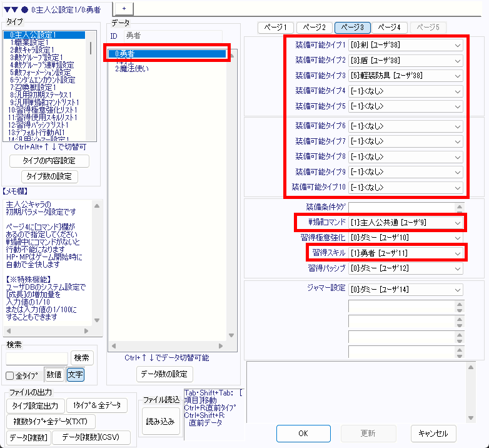The width and height of the screenshot is (489, 448).
Task: Click the plus button to add a new tab
Action: click(124, 7)
